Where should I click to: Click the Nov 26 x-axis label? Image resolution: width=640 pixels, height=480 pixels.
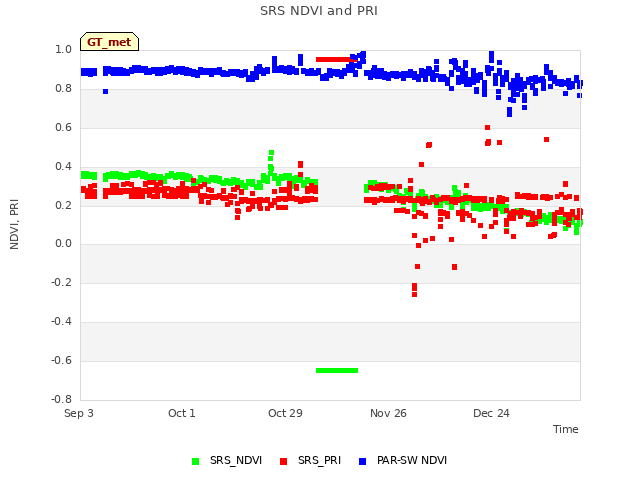pyautogui.click(x=388, y=413)
